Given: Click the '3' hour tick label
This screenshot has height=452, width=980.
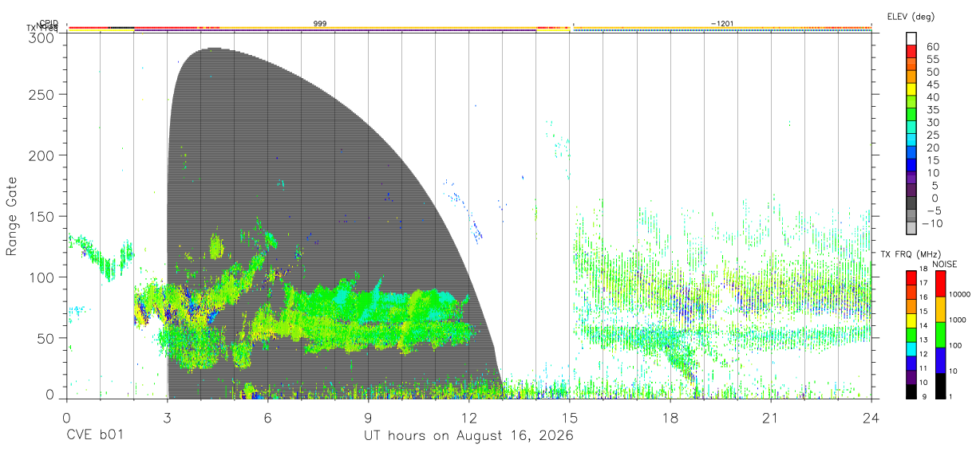Looking at the screenshot, I should click(167, 418).
